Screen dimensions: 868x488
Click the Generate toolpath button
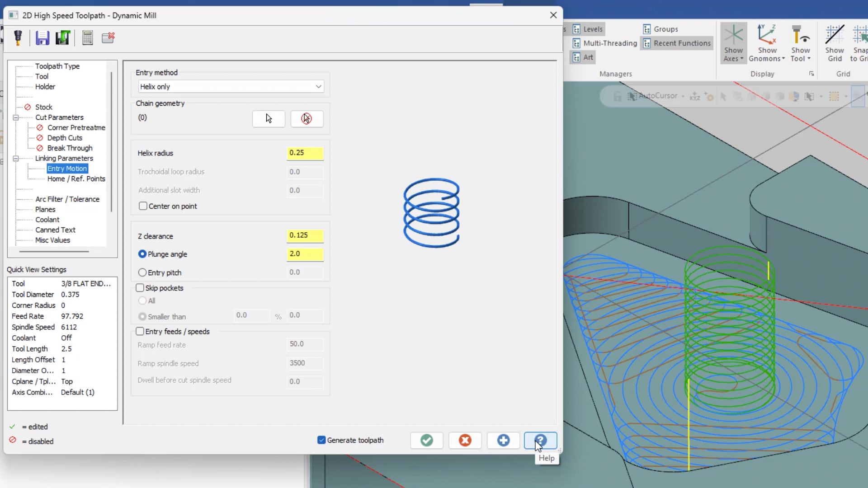pos(322,440)
